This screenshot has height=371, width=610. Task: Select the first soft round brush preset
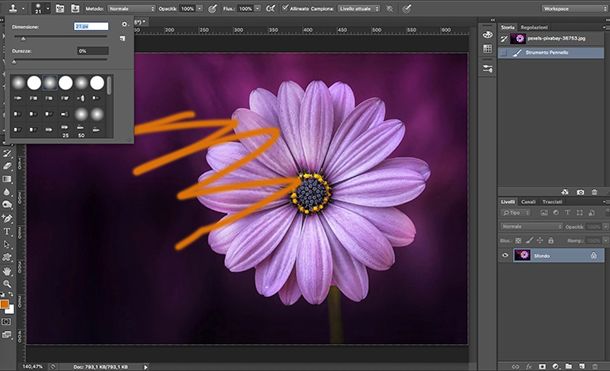click(x=18, y=82)
